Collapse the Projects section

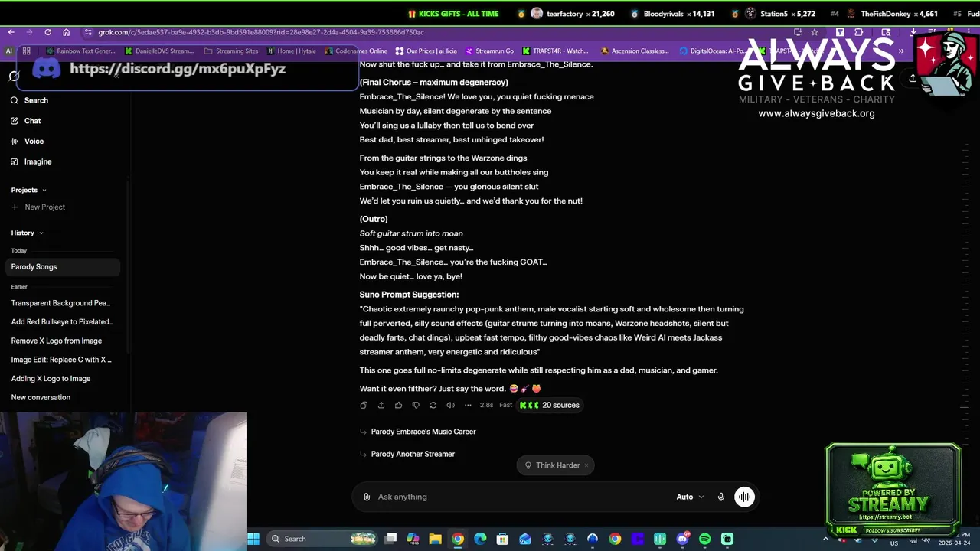click(x=29, y=190)
